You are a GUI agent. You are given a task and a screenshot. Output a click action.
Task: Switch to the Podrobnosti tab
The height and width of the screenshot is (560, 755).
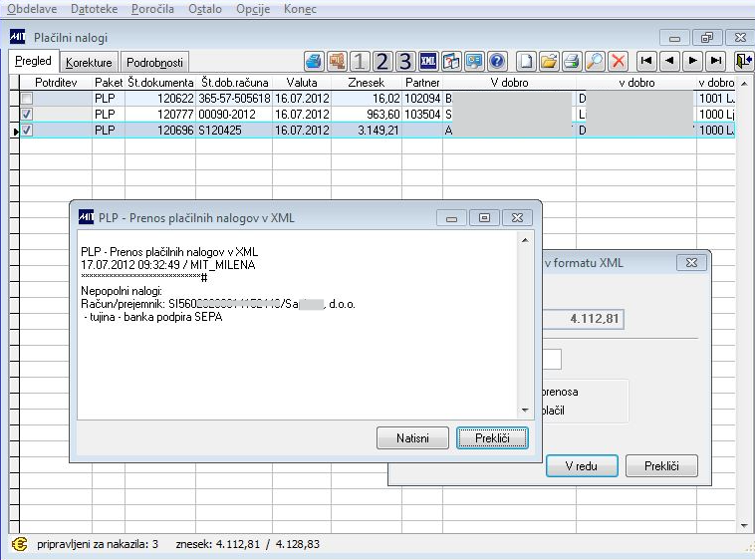[x=154, y=63]
